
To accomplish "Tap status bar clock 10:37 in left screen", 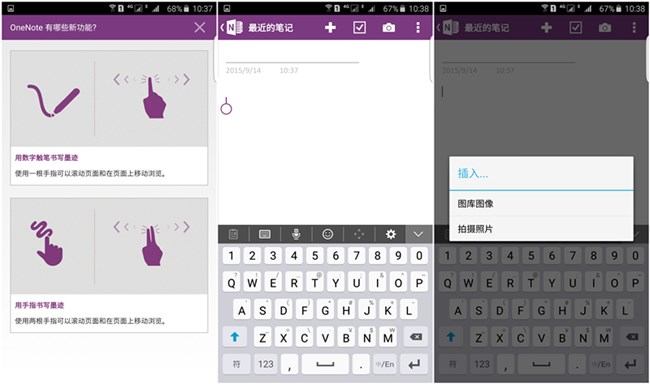I will (x=203, y=8).
